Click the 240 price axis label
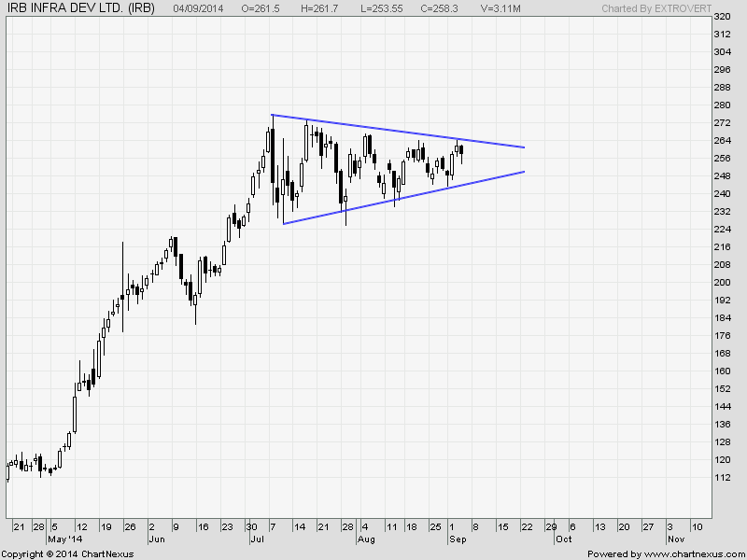The height and width of the screenshot is (560, 747). 722,193
